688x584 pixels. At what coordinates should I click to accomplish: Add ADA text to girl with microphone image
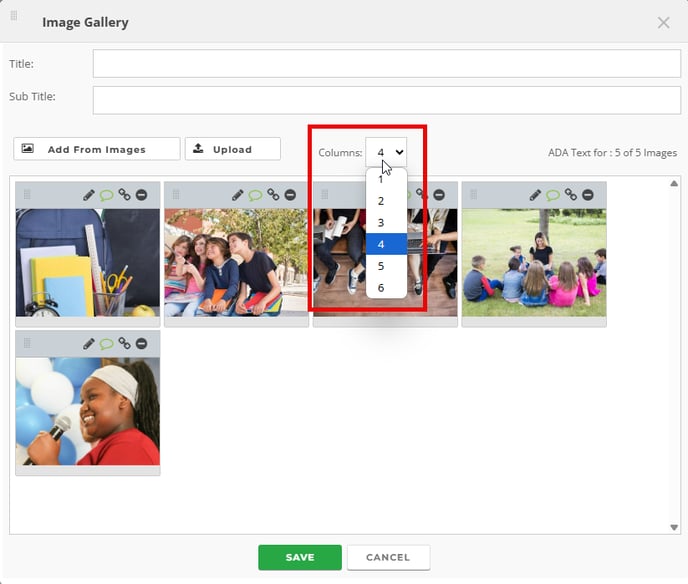tap(107, 344)
